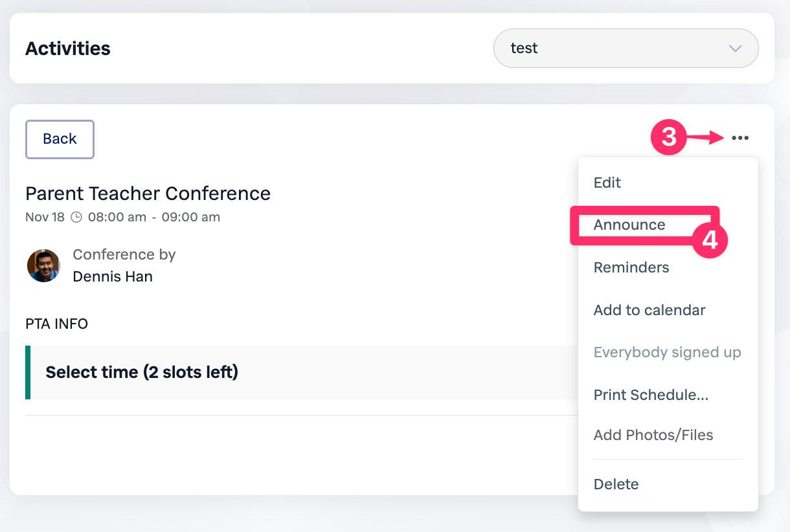Select Add Photos/Files menu option
Viewport: 790px width, 532px height.
[653, 436]
